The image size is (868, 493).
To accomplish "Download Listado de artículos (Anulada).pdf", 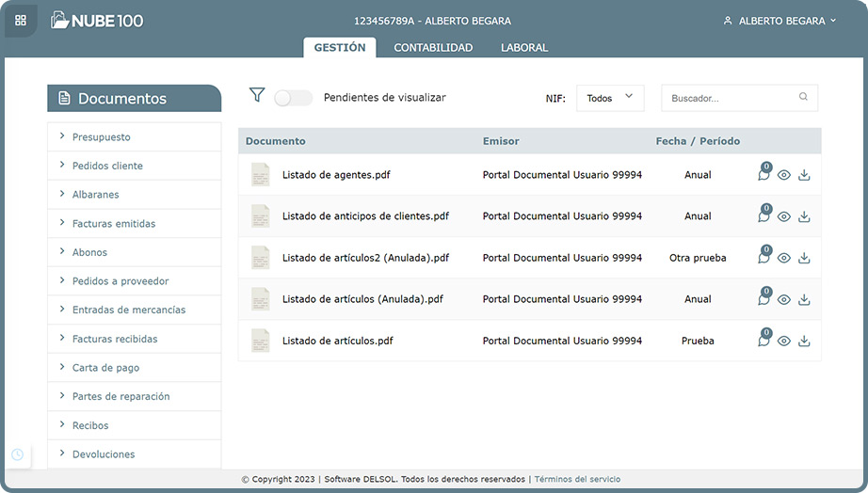I will [804, 299].
